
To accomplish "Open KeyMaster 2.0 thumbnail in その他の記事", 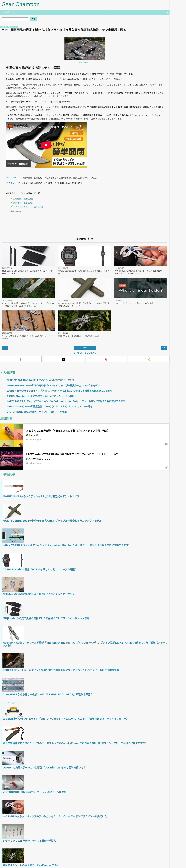I will (x=85, y=320).
